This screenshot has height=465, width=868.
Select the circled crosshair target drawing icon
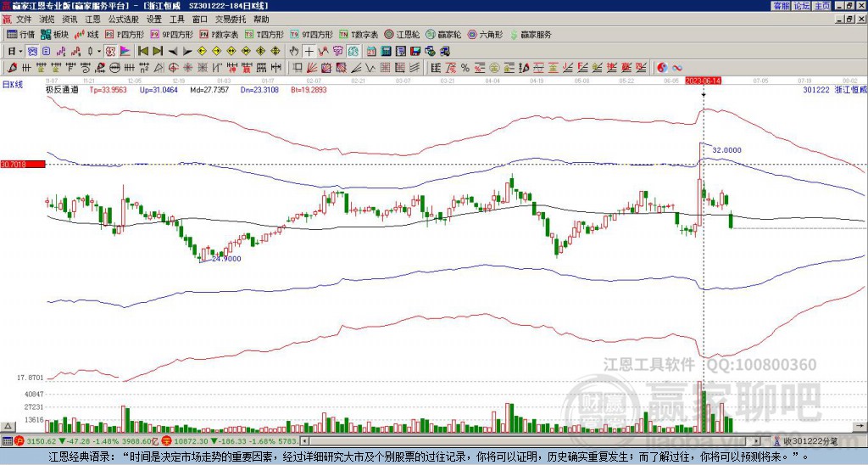173,68
